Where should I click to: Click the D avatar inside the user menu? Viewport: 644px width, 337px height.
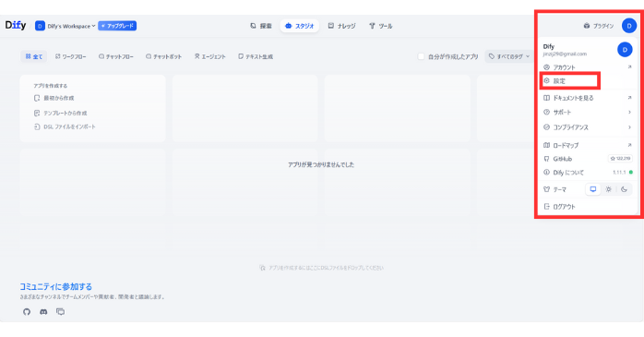tap(625, 50)
